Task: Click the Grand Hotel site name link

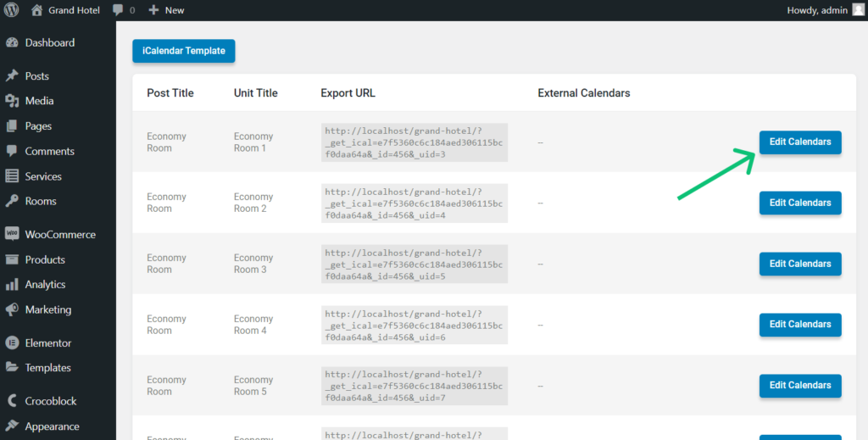Action: click(x=75, y=10)
